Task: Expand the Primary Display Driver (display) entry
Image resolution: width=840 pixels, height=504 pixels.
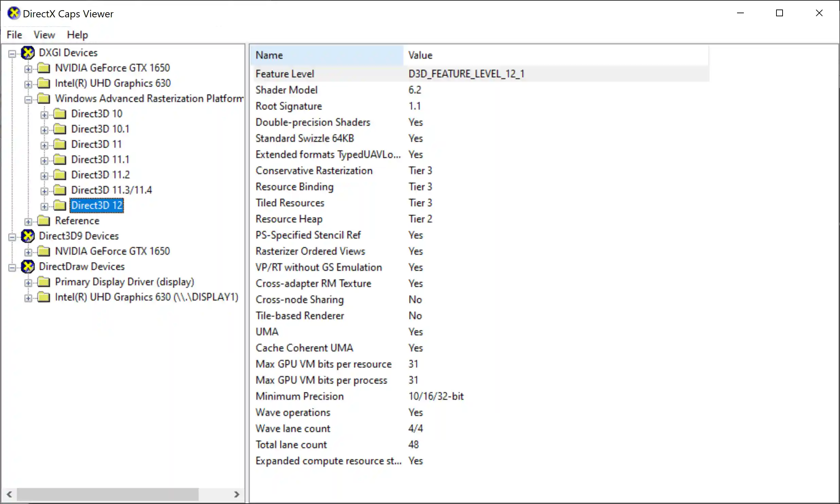Action: click(x=28, y=282)
